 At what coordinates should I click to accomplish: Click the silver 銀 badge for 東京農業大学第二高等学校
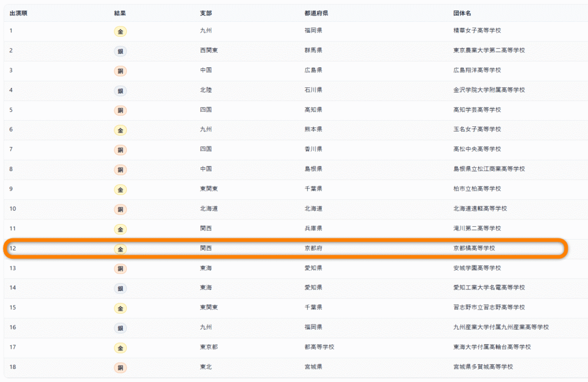pos(120,51)
